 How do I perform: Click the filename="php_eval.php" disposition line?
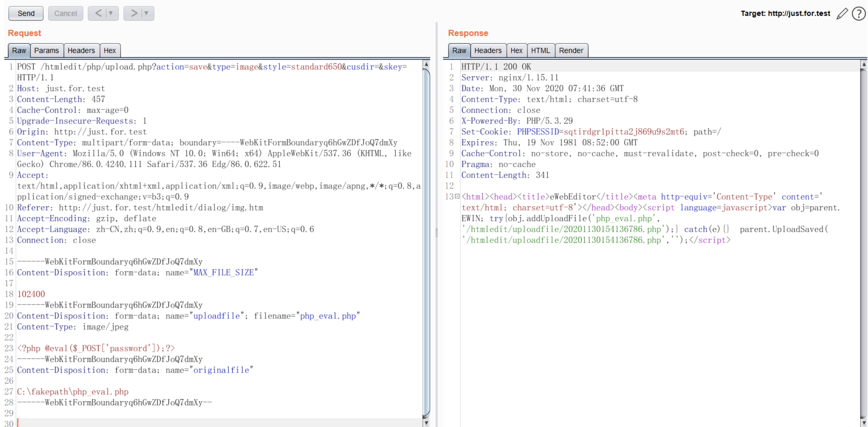coord(189,316)
